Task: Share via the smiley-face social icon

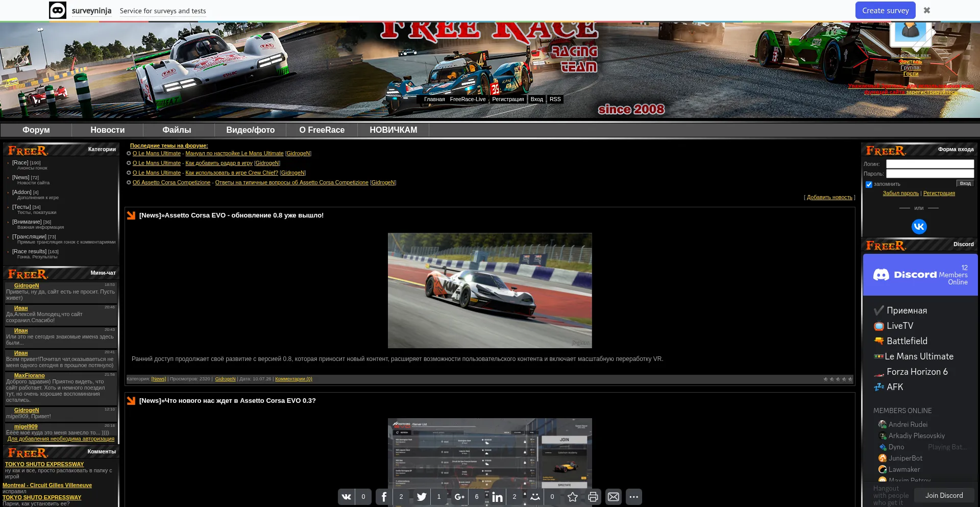Action: pyautogui.click(x=535, y=497)
